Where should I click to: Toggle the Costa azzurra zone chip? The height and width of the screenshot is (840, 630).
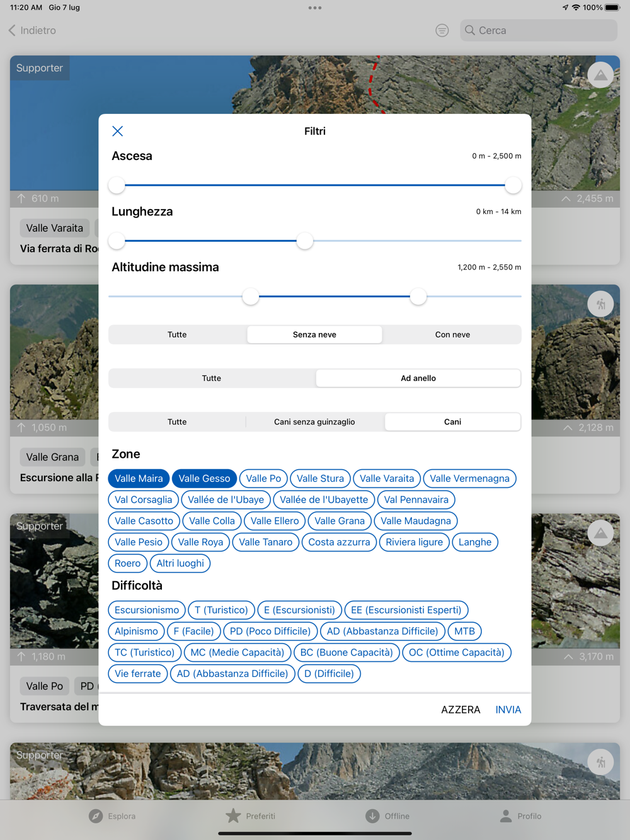tap(339, 542)
